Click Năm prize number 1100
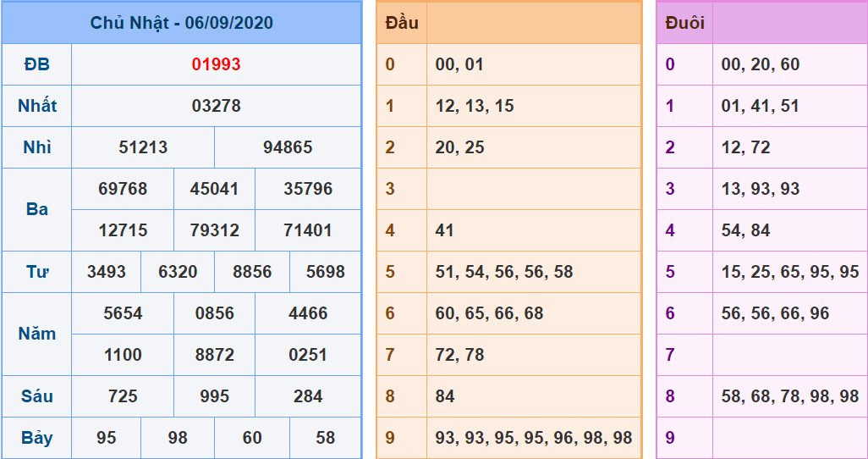 click(x=123, y=355)
